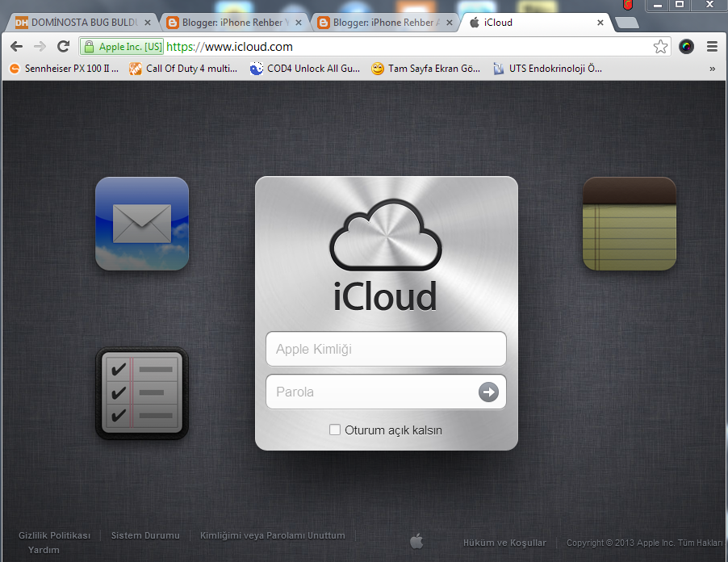
Task: Minimize the Chrome window
Action: pyautogui.click(x=658, y=5)
